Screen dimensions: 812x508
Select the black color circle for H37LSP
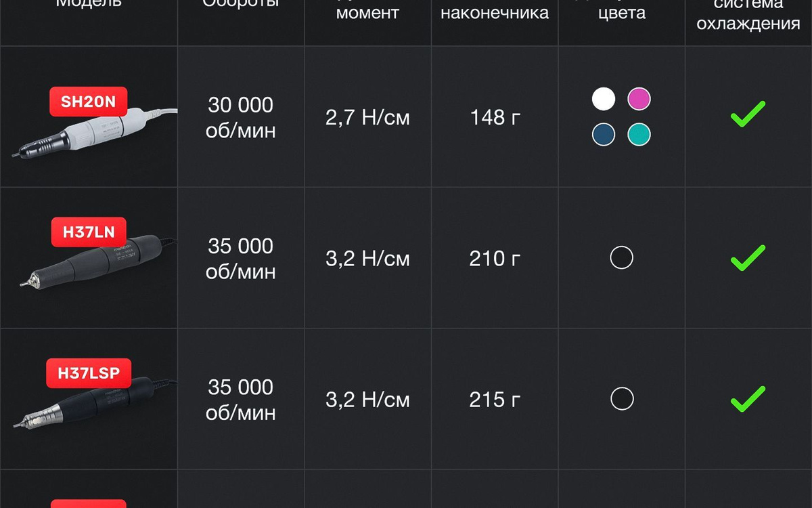(x=621, y=398)
